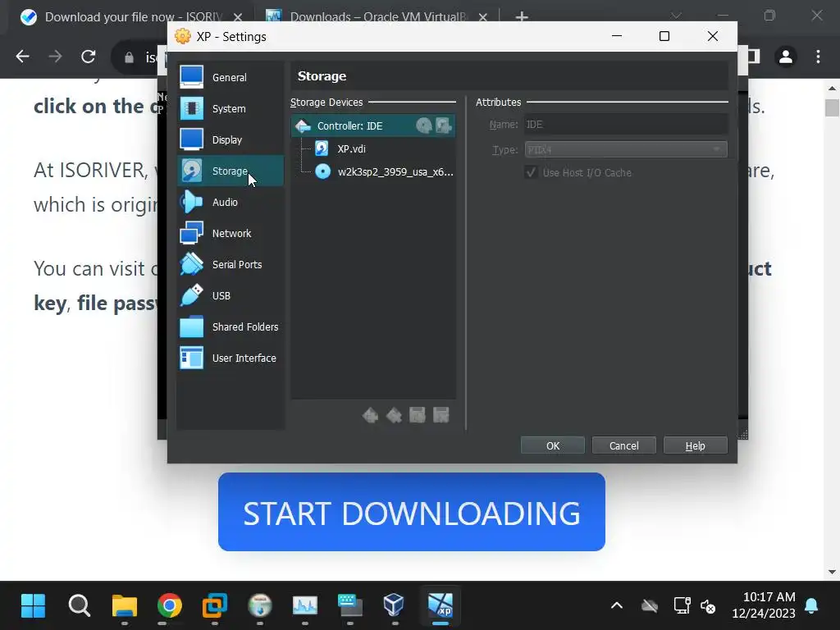Open System settings category

point(231,109)
